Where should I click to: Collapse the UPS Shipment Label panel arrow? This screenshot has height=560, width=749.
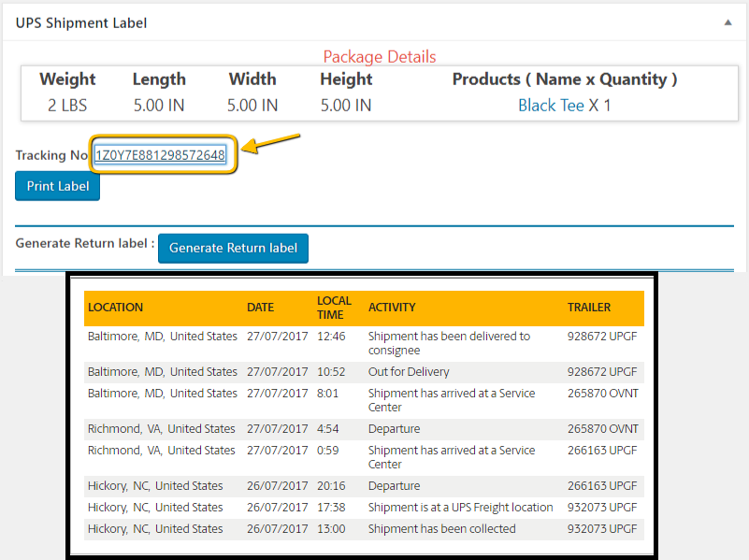[727, 22]
